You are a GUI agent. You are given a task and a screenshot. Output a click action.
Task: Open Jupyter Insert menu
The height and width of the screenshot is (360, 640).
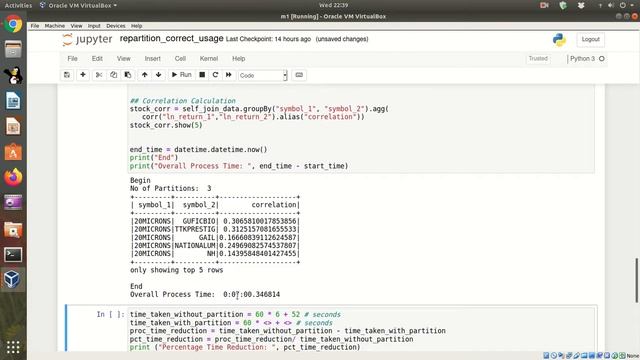click(x=153, y=59)
